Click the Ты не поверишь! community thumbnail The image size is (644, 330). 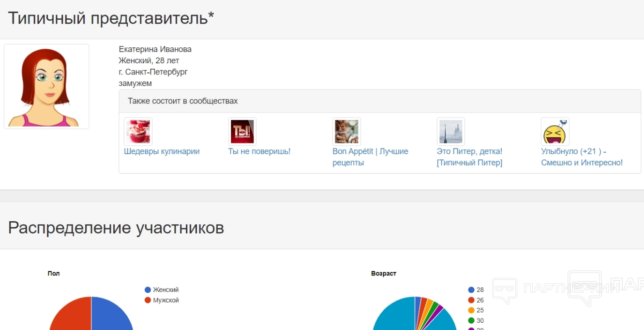[x=242, y=131]
